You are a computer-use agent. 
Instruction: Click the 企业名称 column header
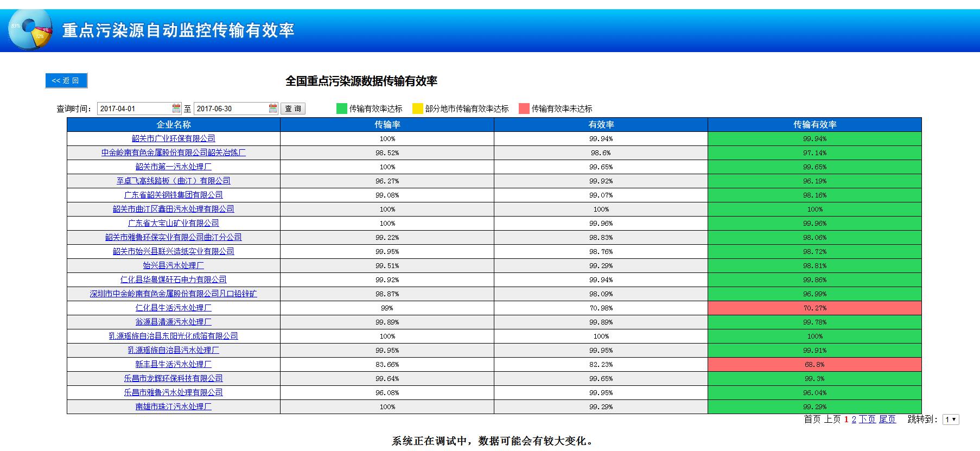(x=174, y=124)
